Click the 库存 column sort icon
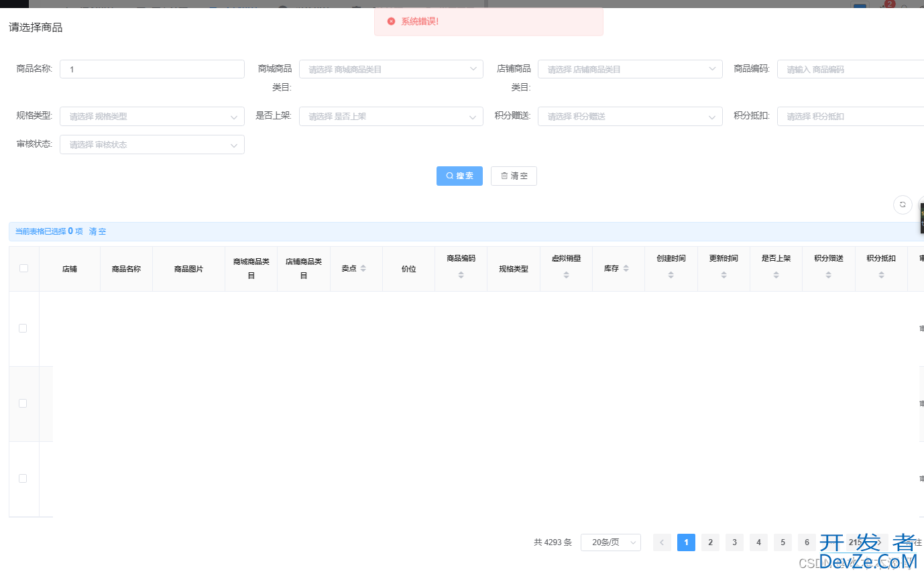 (x=626, y=268)
